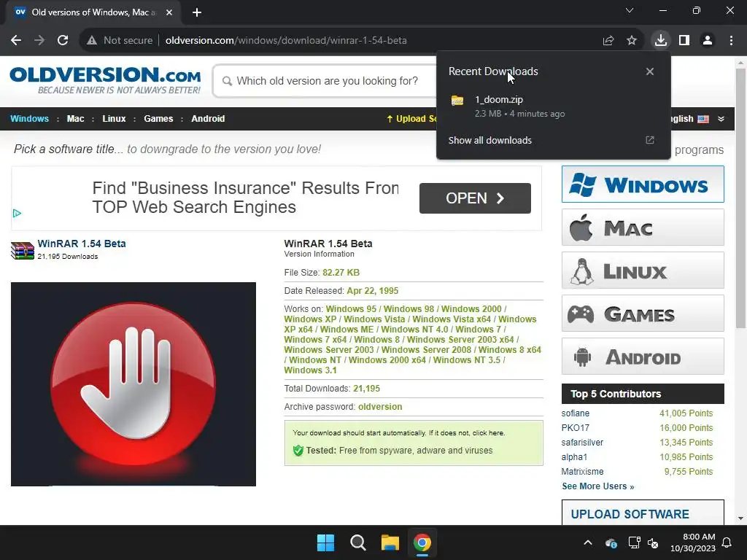Click the OPEN ad button

click(475, 198)
